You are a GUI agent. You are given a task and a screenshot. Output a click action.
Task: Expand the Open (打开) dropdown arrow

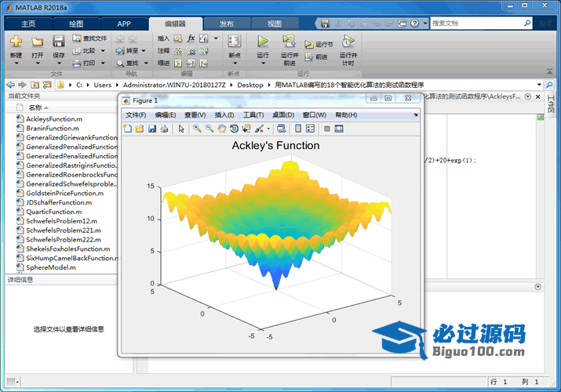38,64
